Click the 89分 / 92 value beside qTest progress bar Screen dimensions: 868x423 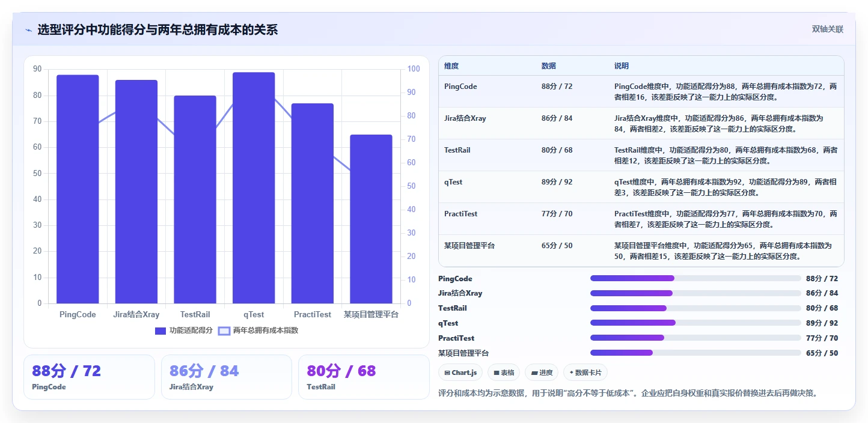822,323
